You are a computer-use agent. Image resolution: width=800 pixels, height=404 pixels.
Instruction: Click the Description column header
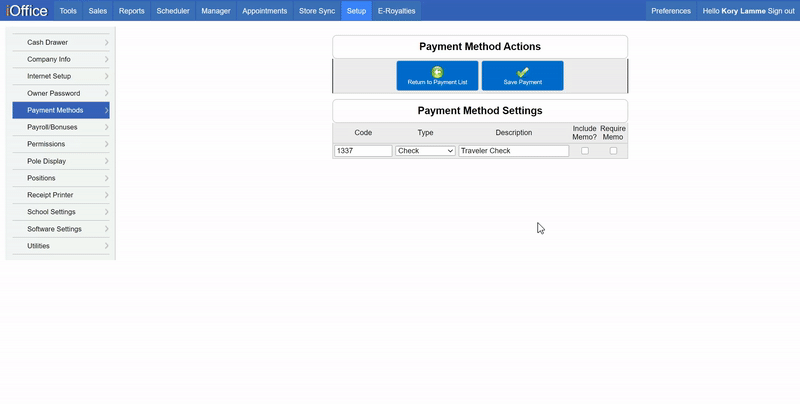(513, 133)
